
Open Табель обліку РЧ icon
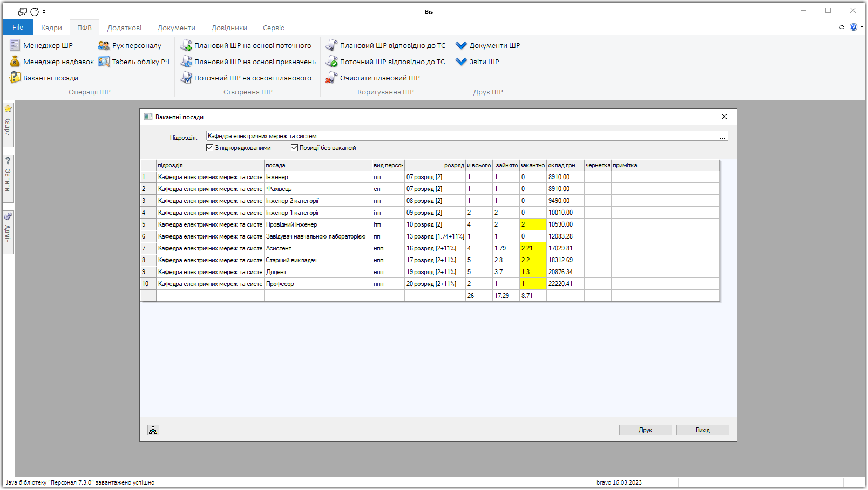pyautogui.click(x=104, y=62)
